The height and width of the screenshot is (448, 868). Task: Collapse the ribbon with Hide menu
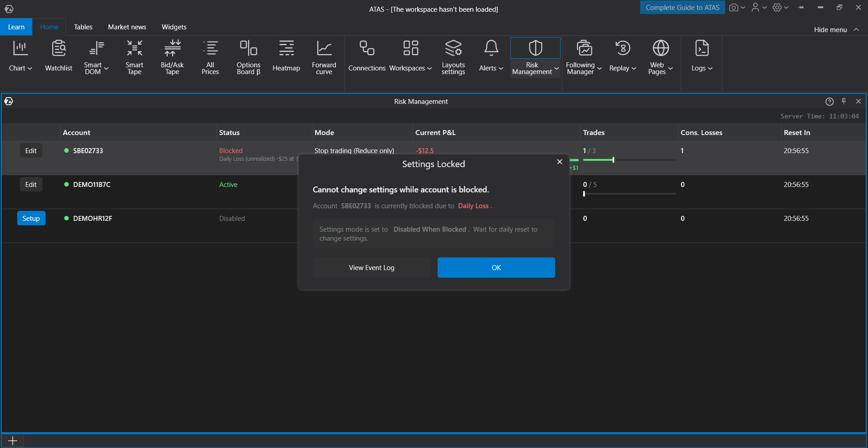(x=836, y=29)
